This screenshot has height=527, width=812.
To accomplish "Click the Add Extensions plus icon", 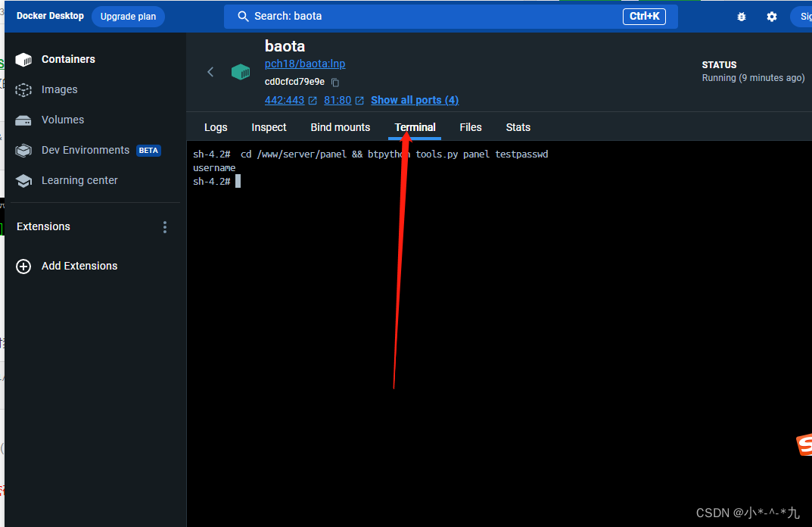I will pos(23,267).
